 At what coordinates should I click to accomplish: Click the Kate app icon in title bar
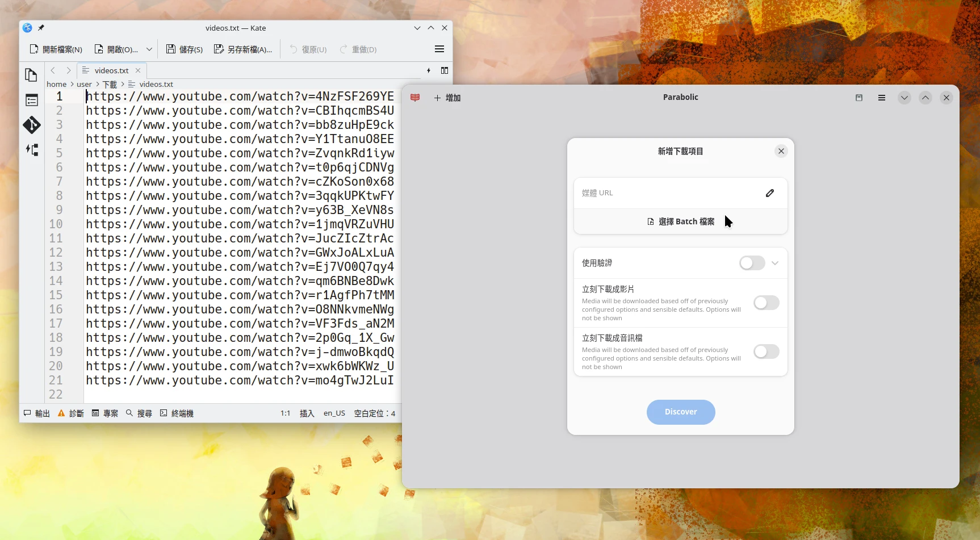[x=27, y=27]
